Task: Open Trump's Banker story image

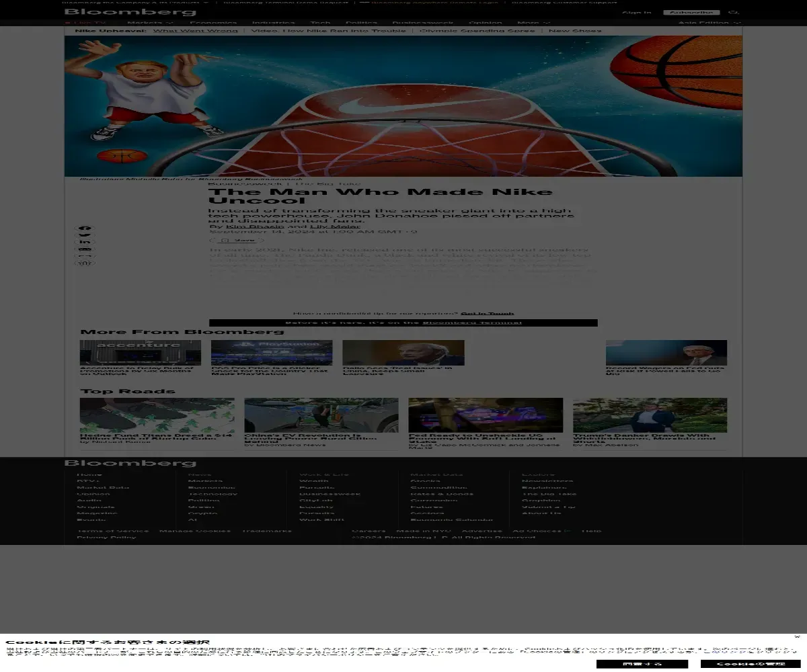Action: (x=650, y=415)
